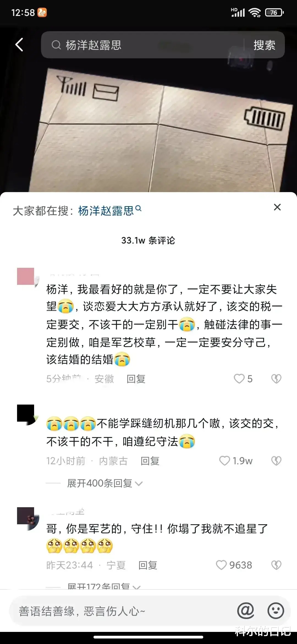Reply to the 宁夏 comment
Image resolution: width=297 pixels, height=644 pixels.
pyautogui.click(x=148, y=565)
